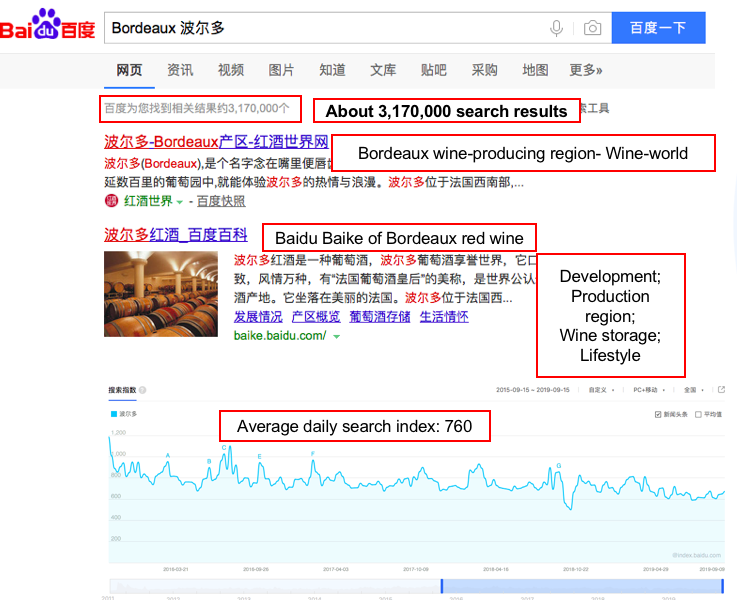This screenshot has height=600, width=737.
Task: Toggle the 波尔多 legend color swatch
Action: (x=113, y=414)
